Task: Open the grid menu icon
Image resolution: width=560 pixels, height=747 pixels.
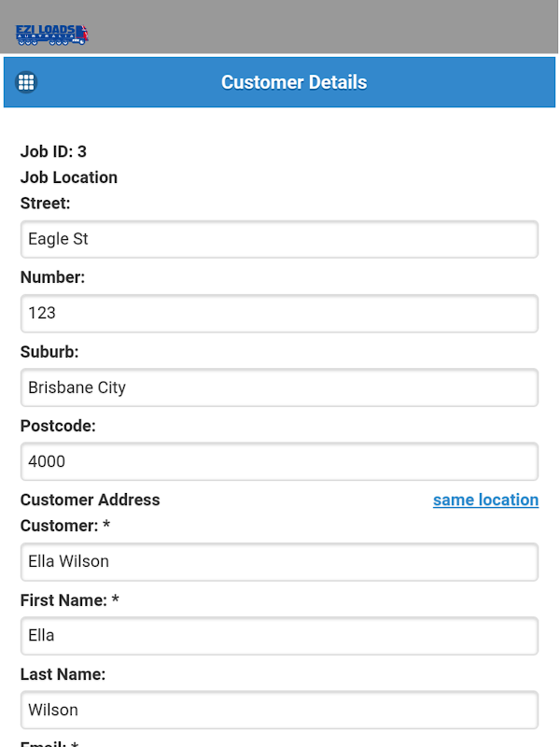Action: (x=26, y=82)
